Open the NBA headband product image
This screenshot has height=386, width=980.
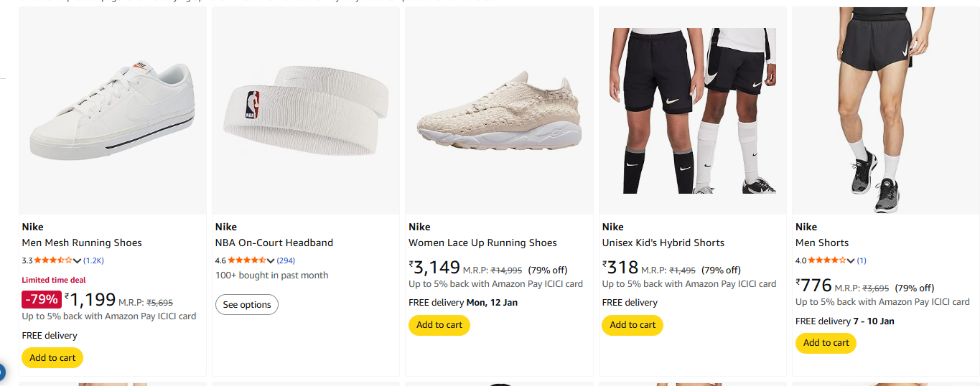(305, 111)
